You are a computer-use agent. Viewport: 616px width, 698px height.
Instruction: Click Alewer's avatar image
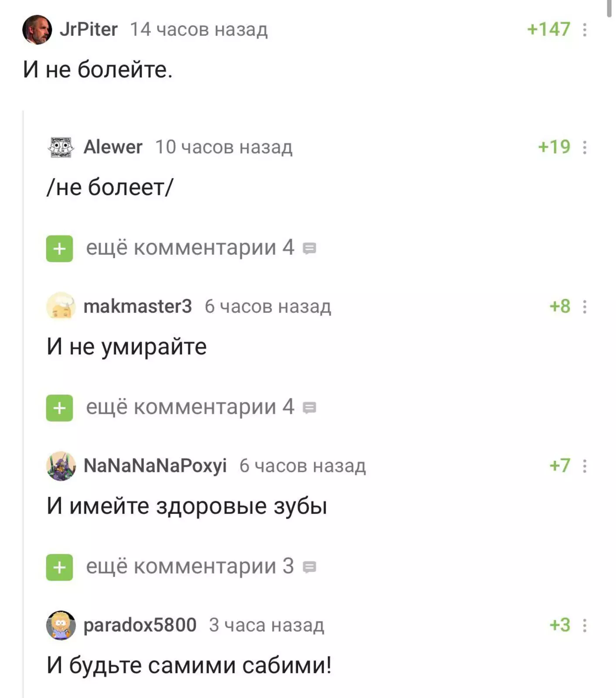pyautogui.click(x=61, y=147)
